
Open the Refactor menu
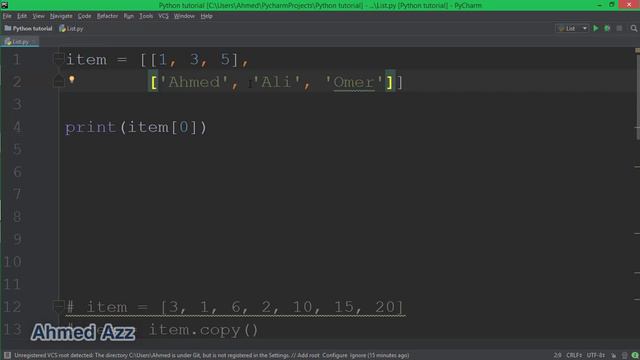[107, 16]
